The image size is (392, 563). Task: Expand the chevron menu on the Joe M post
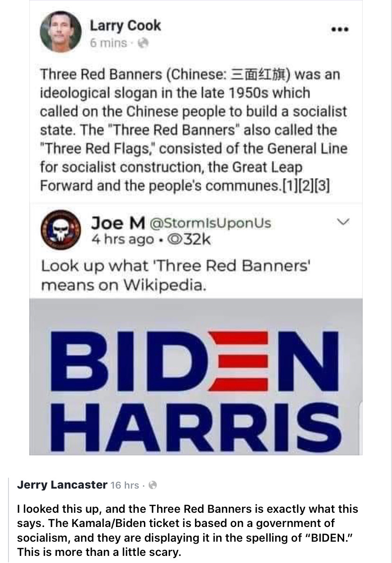[x=343, y=222]
